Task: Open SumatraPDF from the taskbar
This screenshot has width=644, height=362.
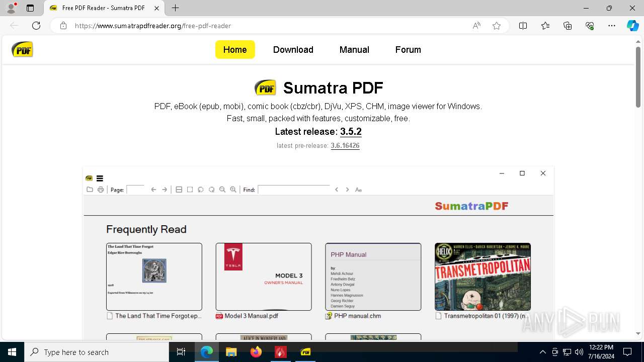Action: (x=305, y=352)
